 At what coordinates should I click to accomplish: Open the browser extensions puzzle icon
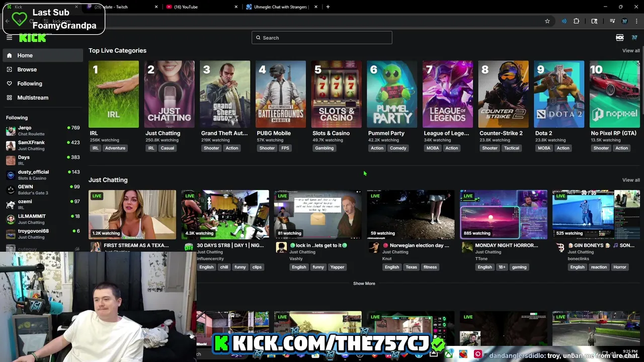[577, 21]
